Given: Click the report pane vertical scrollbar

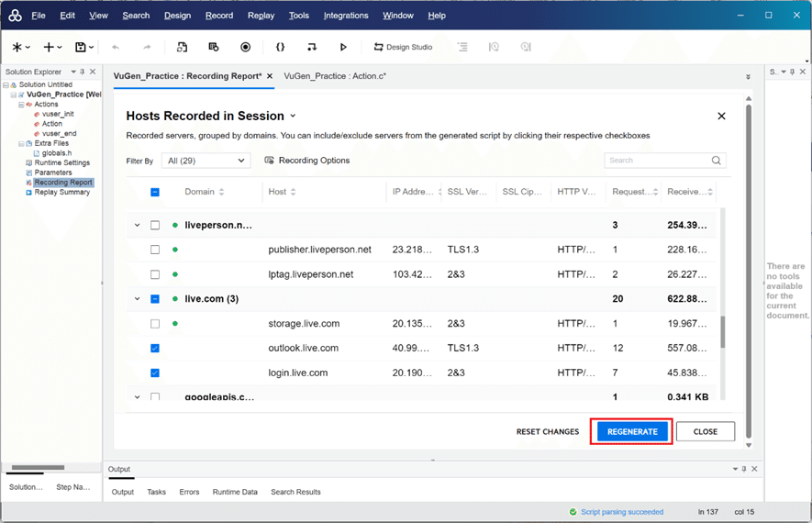Looking at the screenshot, I should coord(749,272).
